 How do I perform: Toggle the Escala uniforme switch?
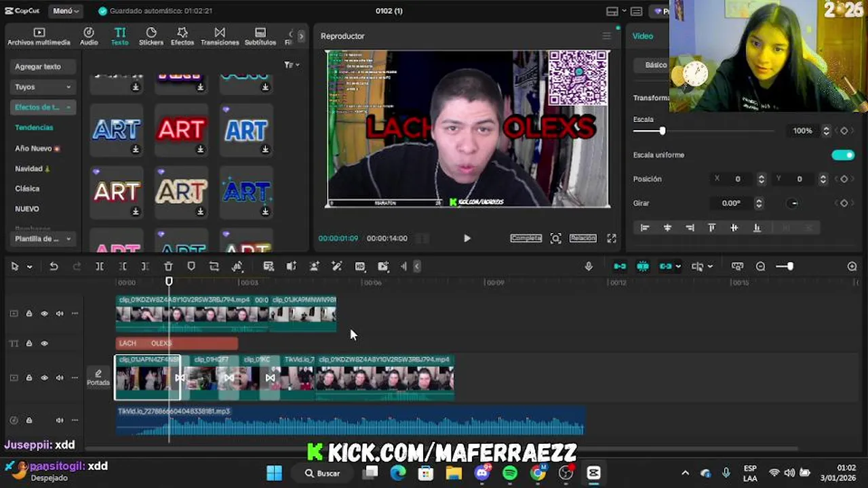[x=843, y=155]
